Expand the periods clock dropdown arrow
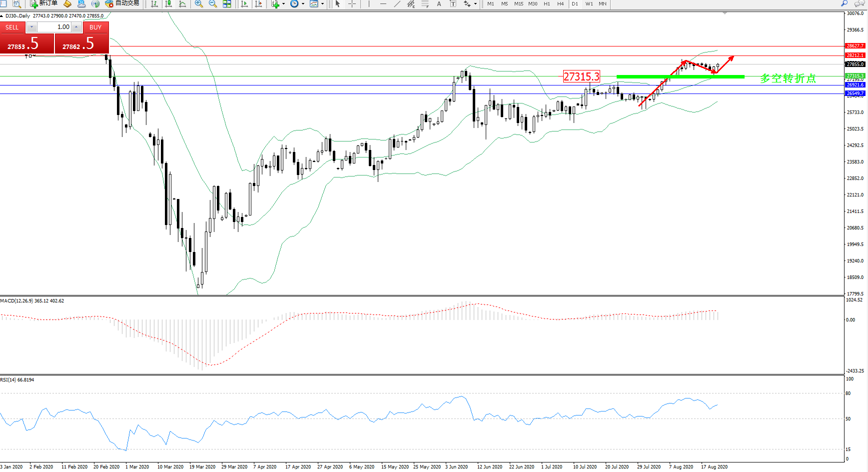868x472 pixels. coord(303,4)
